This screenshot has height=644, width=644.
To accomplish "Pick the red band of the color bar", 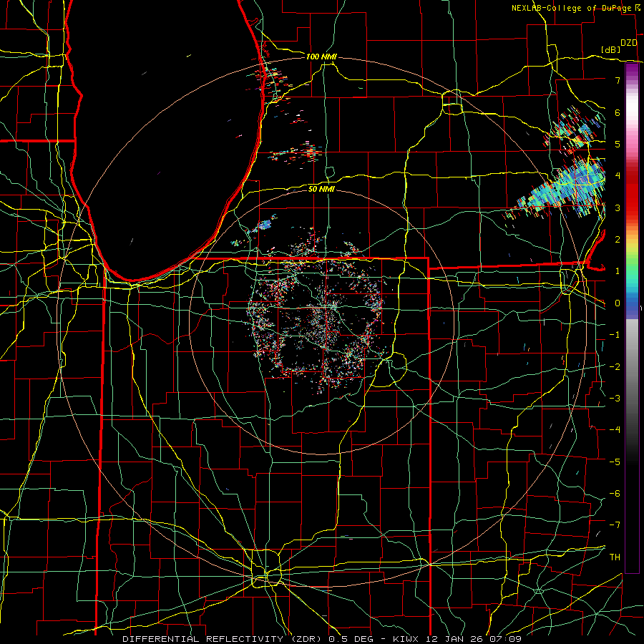I will [632, 193].
